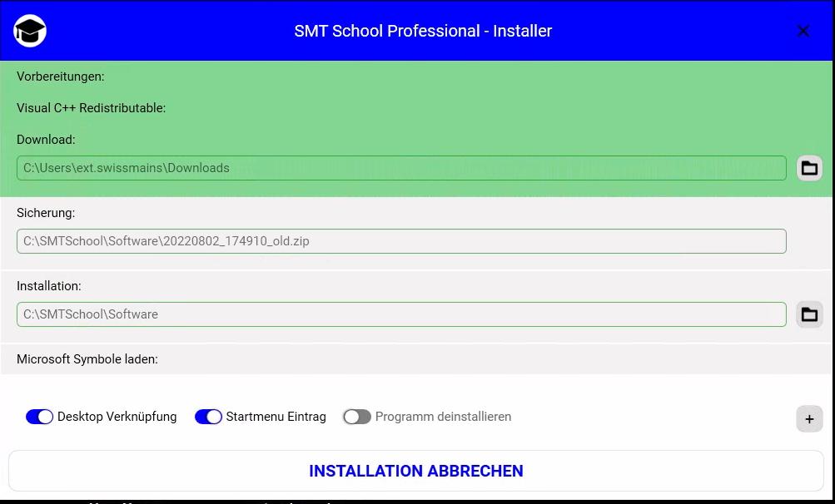Click the Programm deinstallieren label text
The image size is (835, 504).
pyautogui.click(x=443, y=417)
